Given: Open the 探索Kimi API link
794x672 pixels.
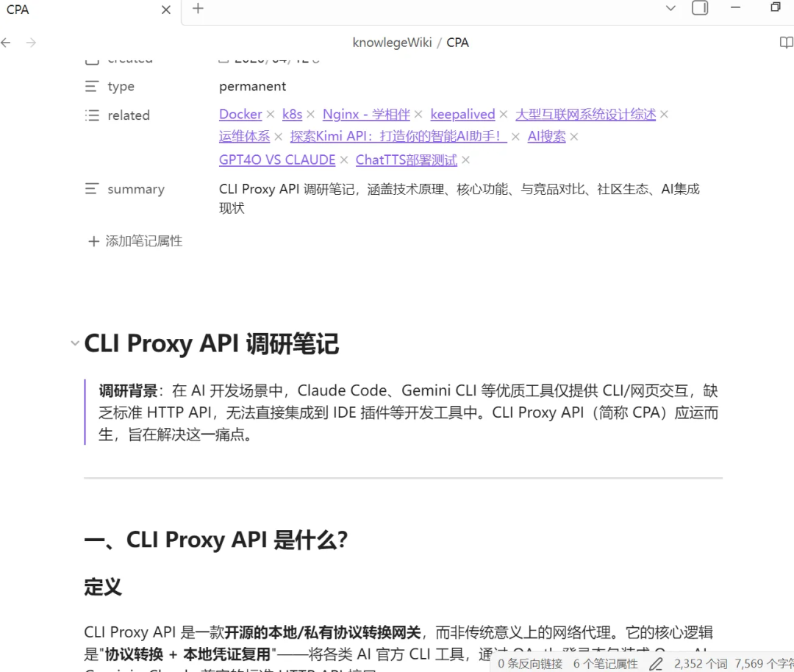Looking at the screenshot, I should click(x=398, y=136).
